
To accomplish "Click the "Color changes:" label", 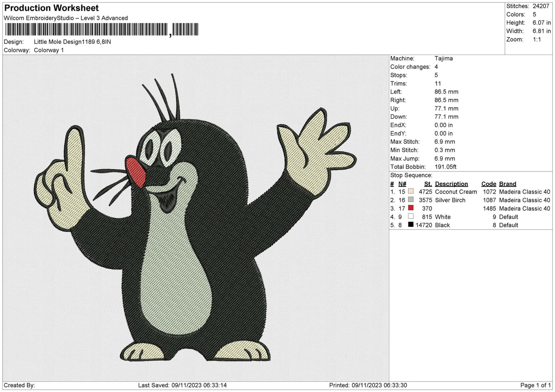I will coord(410,67).
